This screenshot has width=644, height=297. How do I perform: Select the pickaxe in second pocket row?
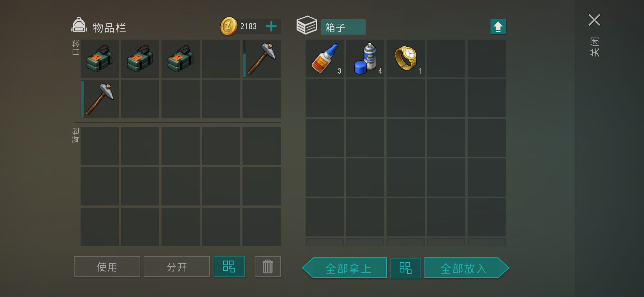[x=100, y=99]
